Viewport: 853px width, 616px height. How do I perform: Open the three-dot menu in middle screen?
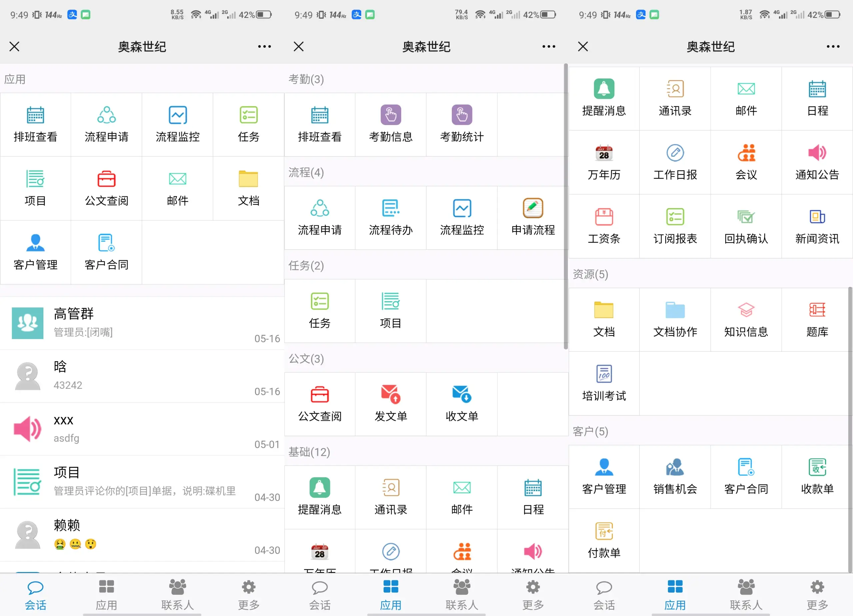[549, 47]
